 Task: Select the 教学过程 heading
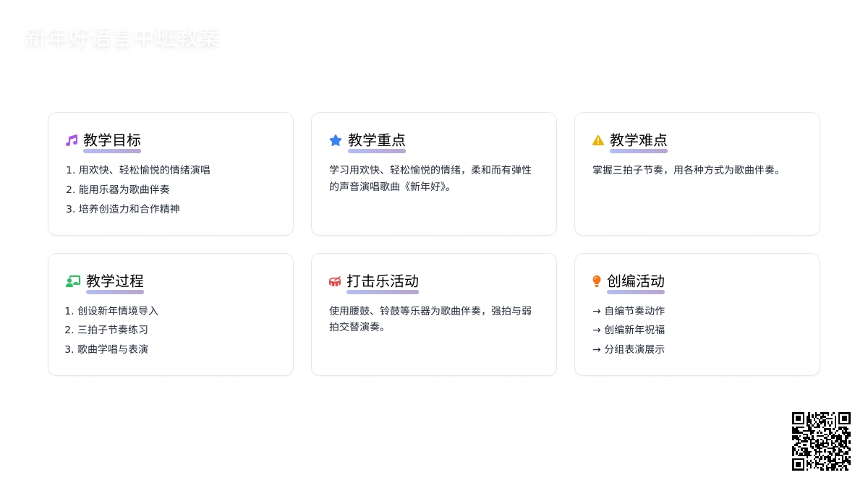115,281
